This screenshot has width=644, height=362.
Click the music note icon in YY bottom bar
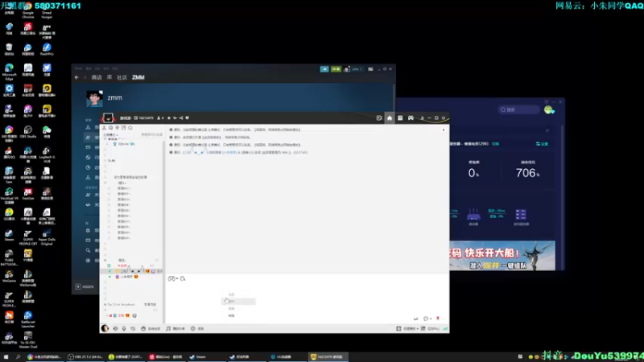click(168, 328)
